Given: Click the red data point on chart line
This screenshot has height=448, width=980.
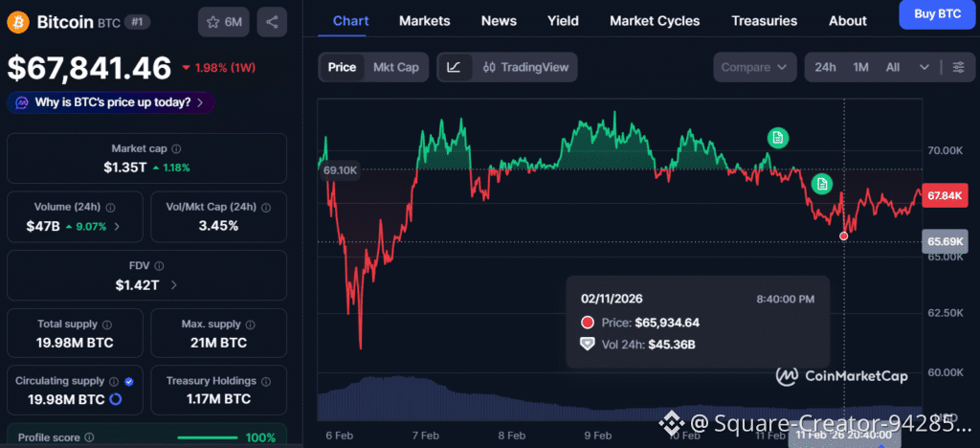Looking at the screenshot, I should (844, 236).
